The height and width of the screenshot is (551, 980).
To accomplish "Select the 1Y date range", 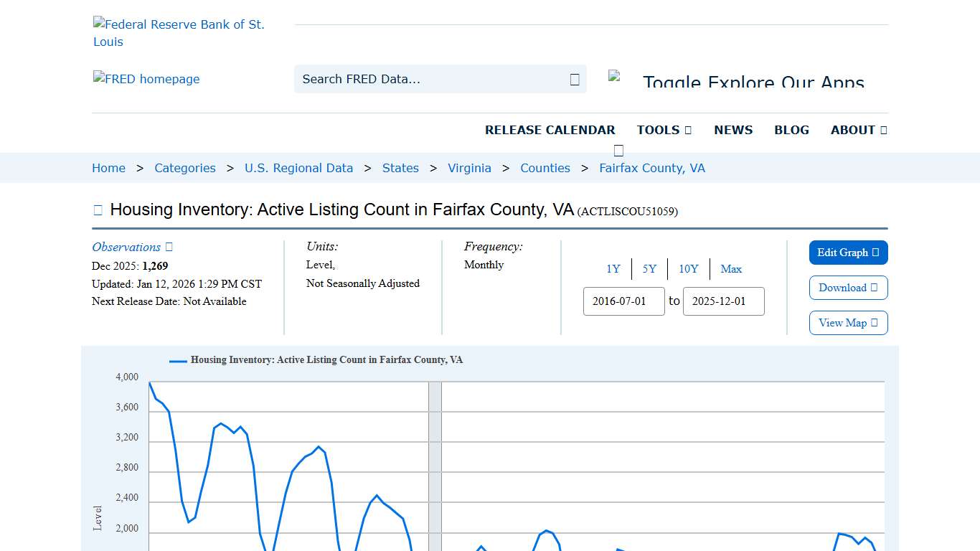I will coord(613,268).
